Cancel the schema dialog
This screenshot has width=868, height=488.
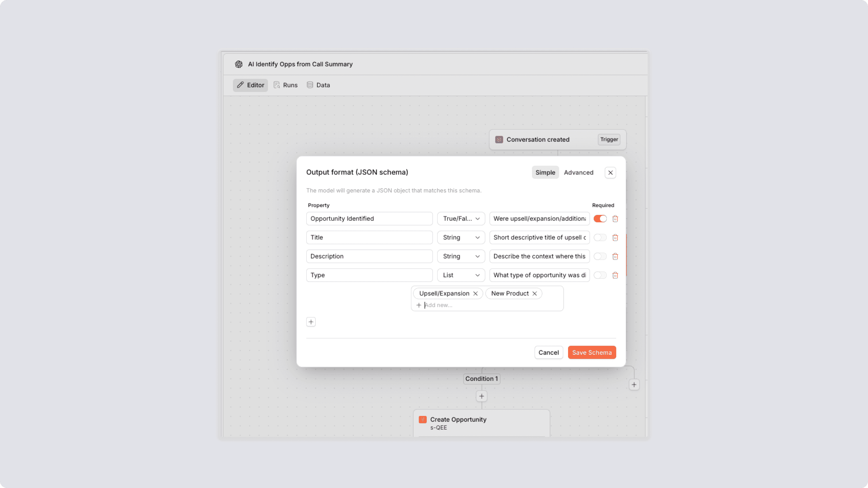548,353
